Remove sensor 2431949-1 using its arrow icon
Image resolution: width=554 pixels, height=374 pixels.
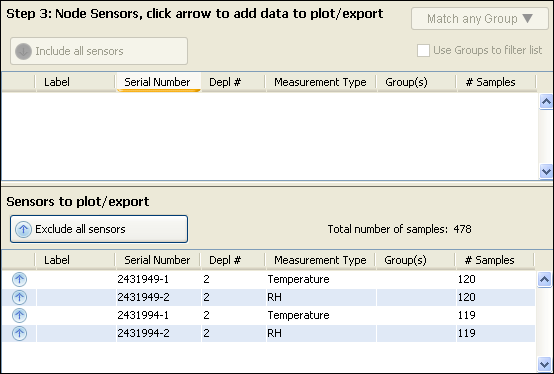[x=19, y=279]
